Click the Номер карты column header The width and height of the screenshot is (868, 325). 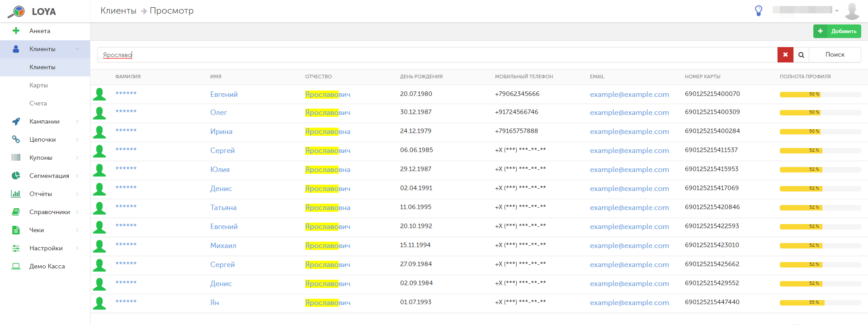pyautogui.click(x=703, y=76)
